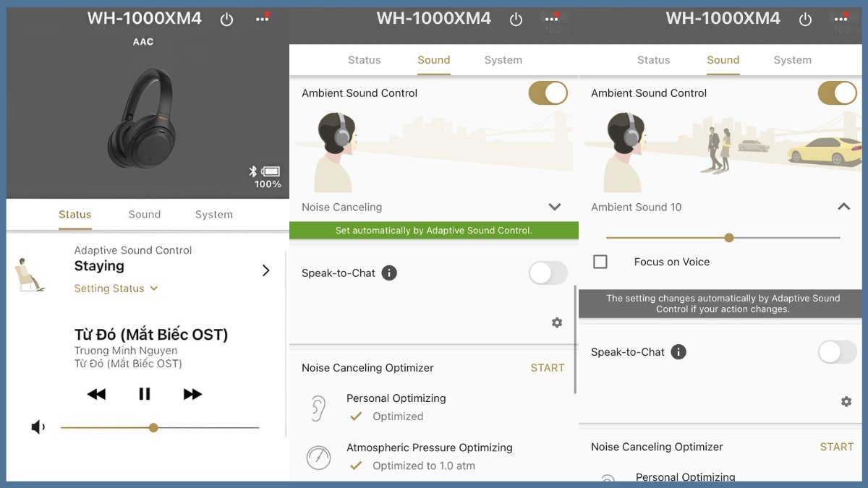The image size is (868, 488).
Task: Tap the power icon in the right panel
Action: [x=805, y=20]
